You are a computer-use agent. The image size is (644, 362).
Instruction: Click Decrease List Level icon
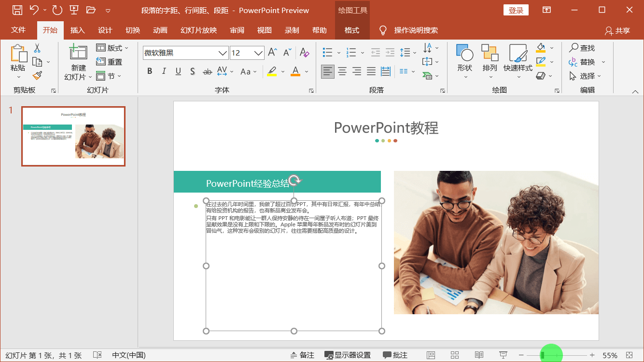[375, 52]
